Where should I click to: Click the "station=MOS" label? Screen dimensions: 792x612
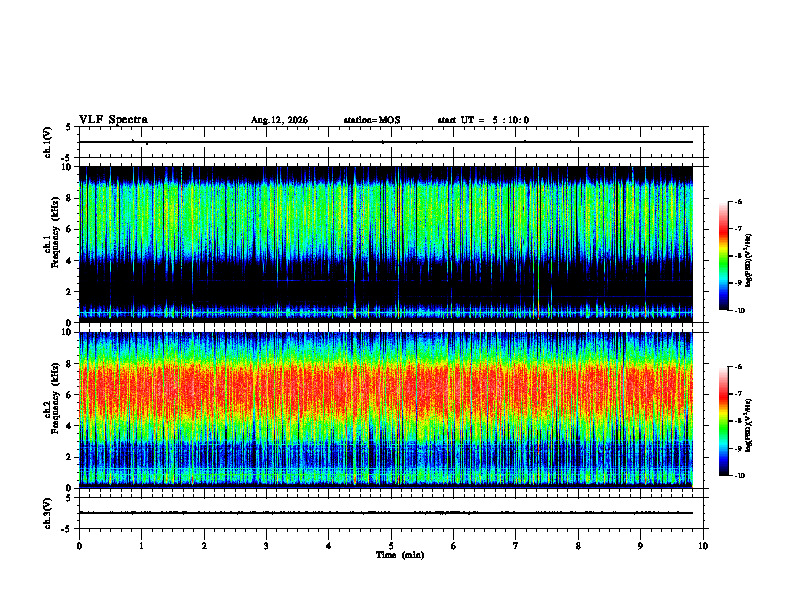coord(372,120)
